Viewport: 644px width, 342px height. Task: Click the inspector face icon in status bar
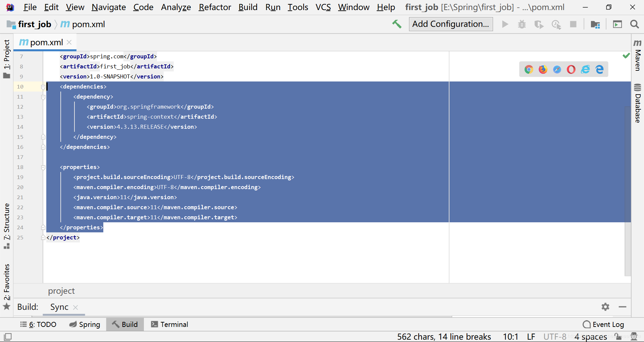[x=634, y=336]
